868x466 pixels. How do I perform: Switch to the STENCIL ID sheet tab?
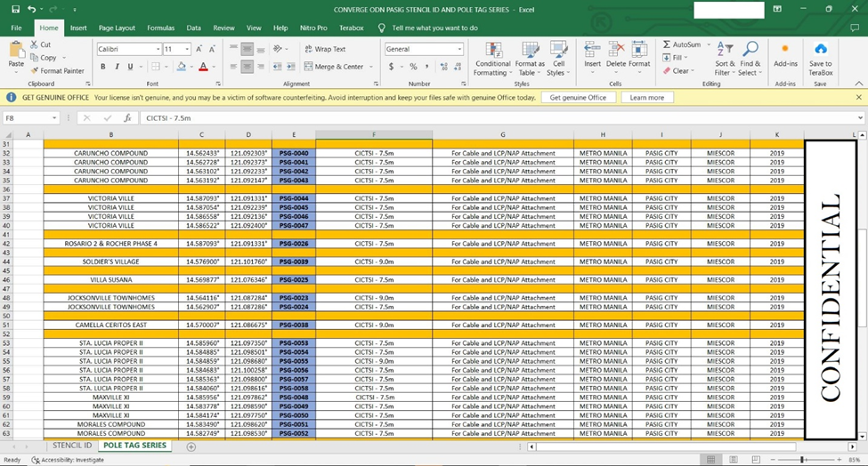tap(72, 446)
